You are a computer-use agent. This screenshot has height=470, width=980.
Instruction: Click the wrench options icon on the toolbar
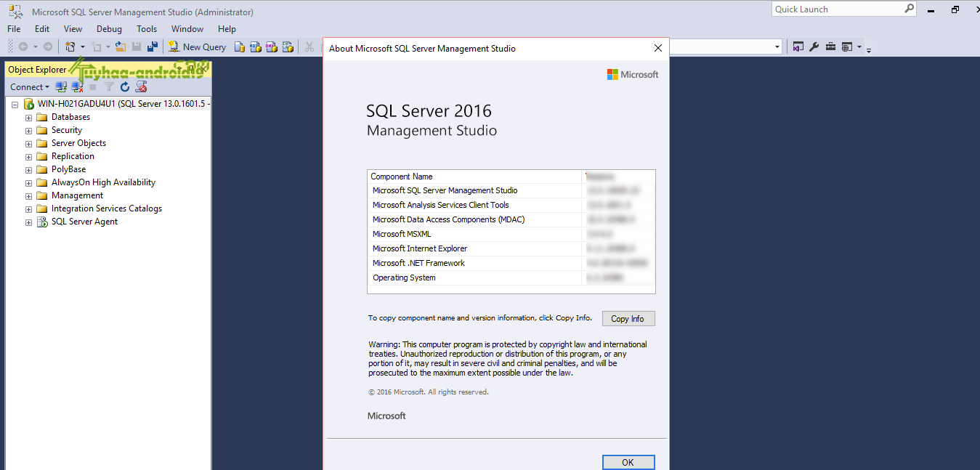click(814, 46)
